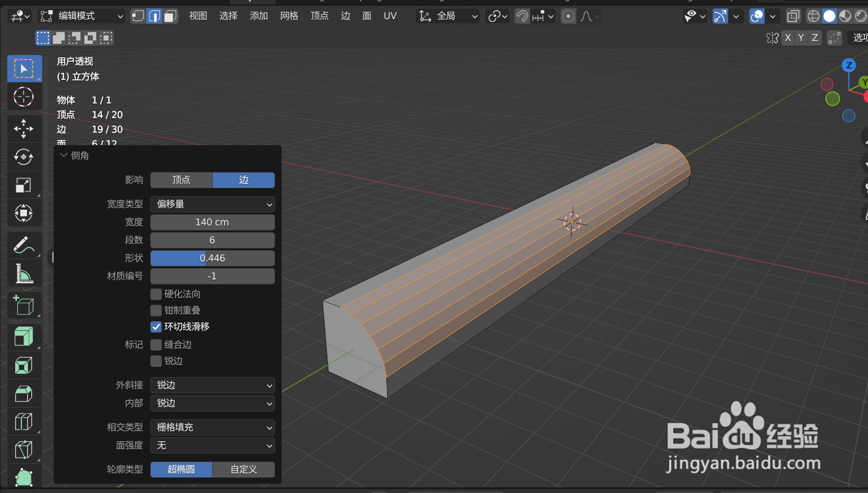868x493 pixels.
Task: Select the Transform tool
Action: click(24, 213)
